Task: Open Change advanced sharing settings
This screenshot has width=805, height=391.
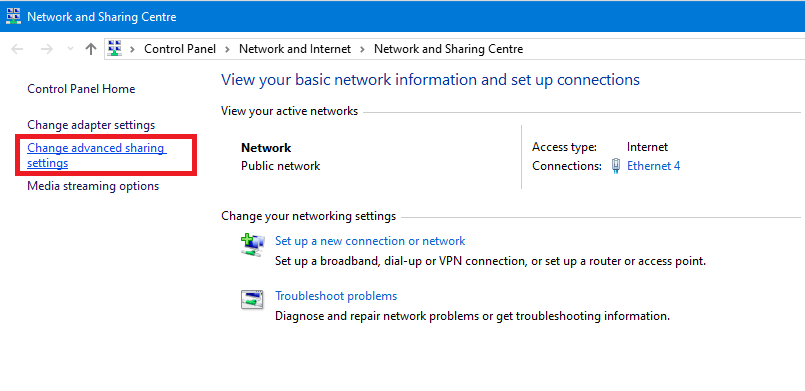Action: coord(97,155)
